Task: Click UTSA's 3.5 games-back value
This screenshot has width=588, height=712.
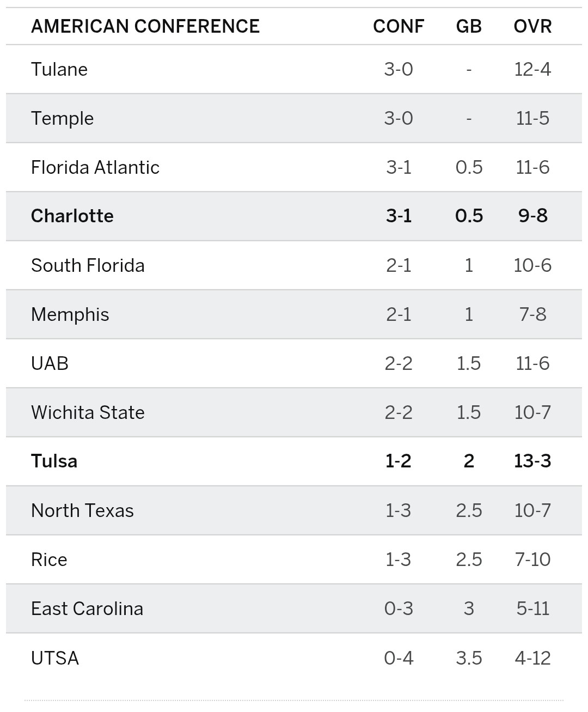Action: point(469,658)
